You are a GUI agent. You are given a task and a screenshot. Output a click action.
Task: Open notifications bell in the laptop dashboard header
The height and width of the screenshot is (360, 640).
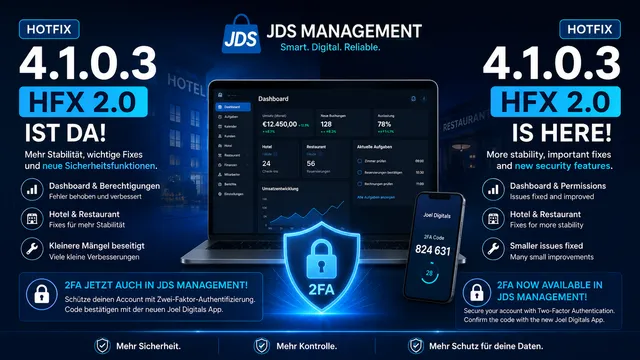click(x=413, y=98)
